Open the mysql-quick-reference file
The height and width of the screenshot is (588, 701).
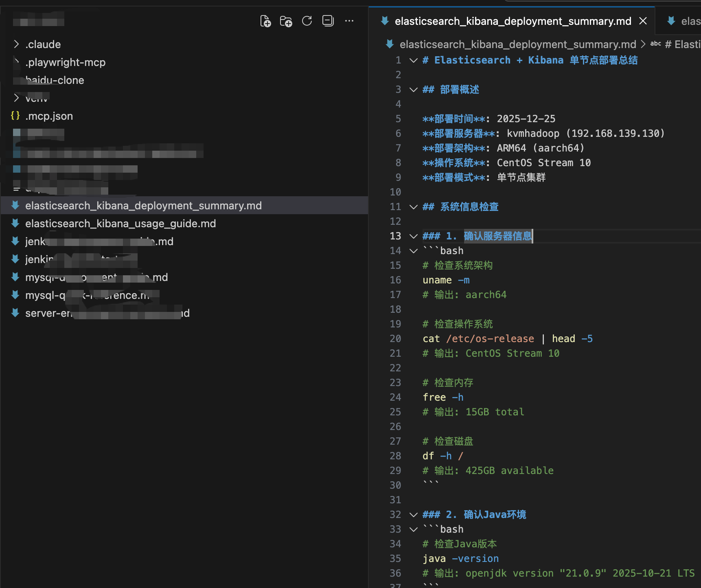92,295
